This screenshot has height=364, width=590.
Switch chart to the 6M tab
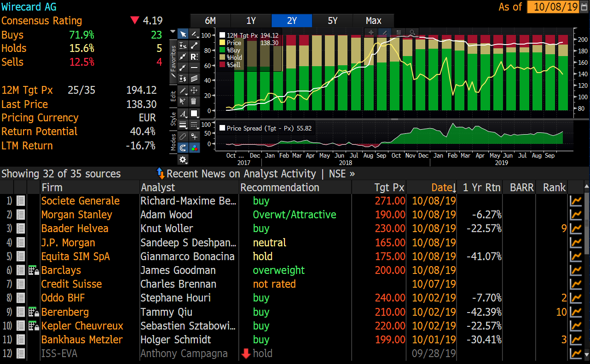click(210, 21)
